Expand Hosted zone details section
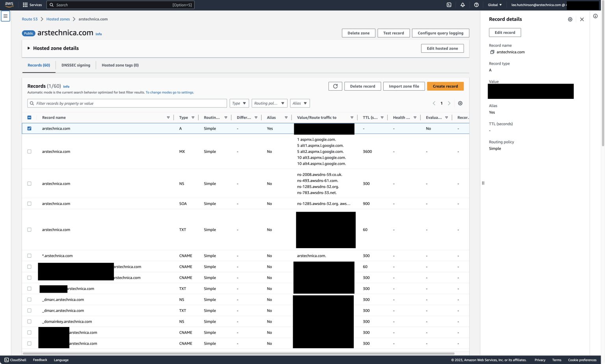Image resolution: width=605 pixels, height=364 pixels. click(x=29, y=48)
